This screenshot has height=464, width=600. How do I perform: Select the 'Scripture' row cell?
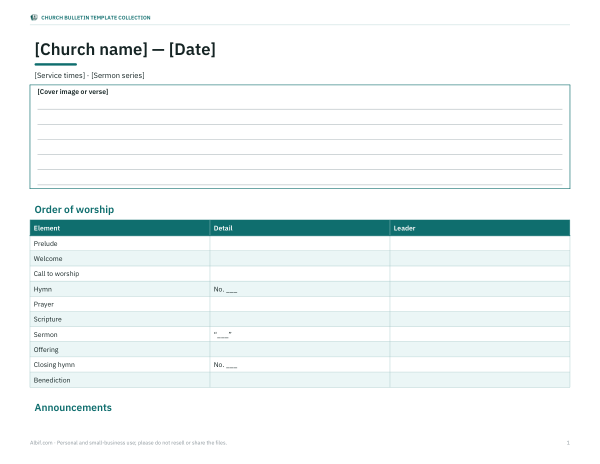click(x=120, y=319)
